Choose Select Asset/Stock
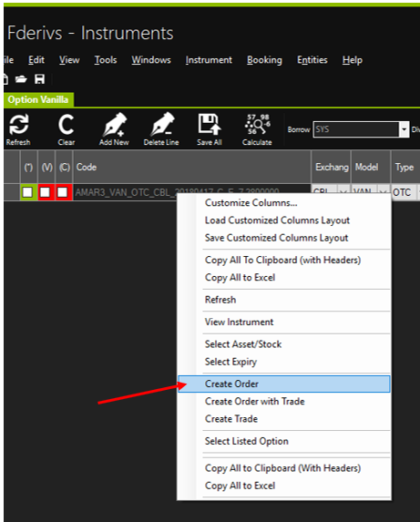 click(243, 344)
